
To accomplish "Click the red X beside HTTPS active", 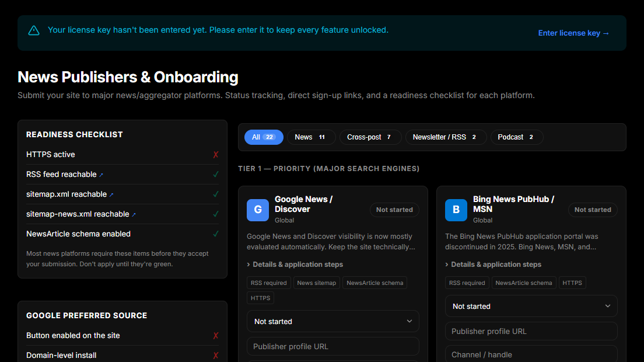I will click(x=216, y=155).
